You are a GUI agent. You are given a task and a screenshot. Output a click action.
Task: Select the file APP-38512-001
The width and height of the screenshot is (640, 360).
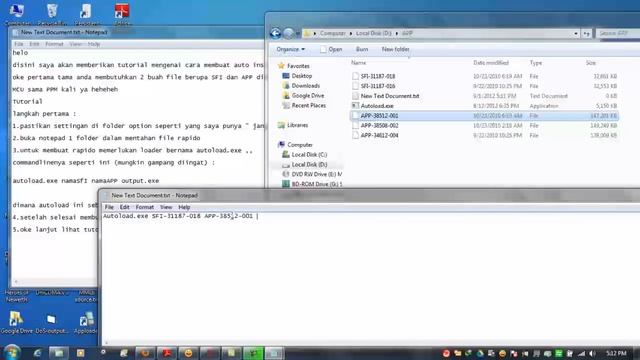[x=379, y=116]
